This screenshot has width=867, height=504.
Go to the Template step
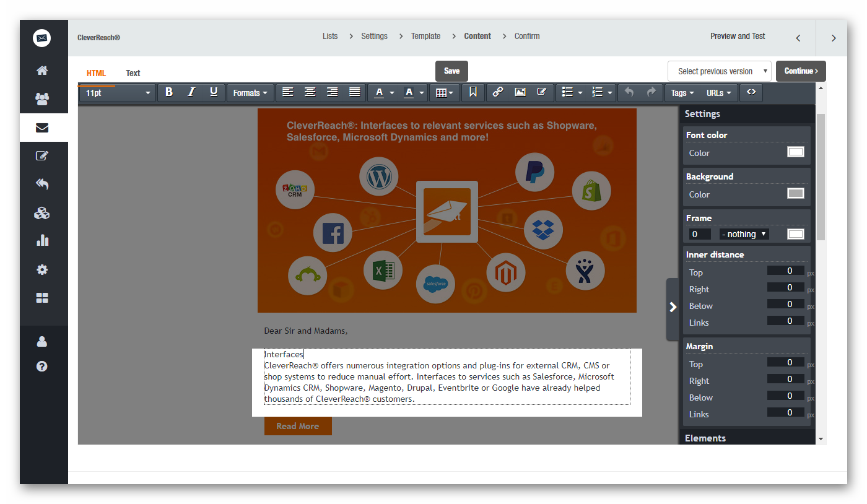426,36
